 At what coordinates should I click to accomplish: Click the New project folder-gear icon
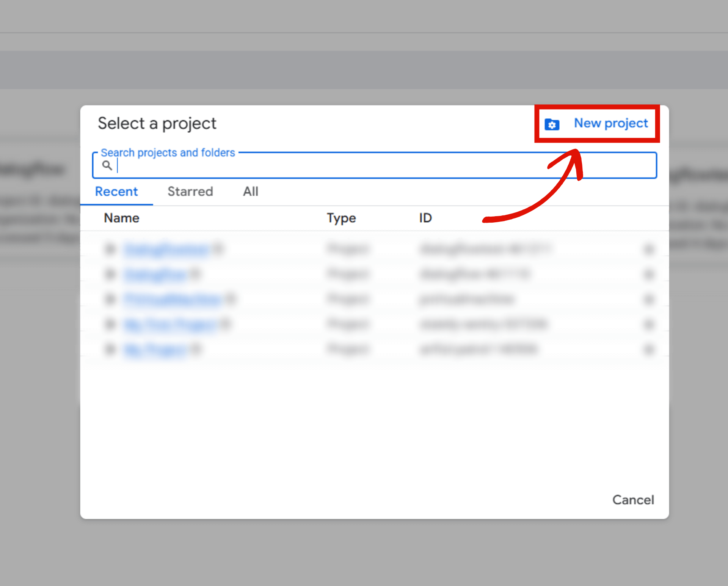pyautogui.click(x=552, y=124)
